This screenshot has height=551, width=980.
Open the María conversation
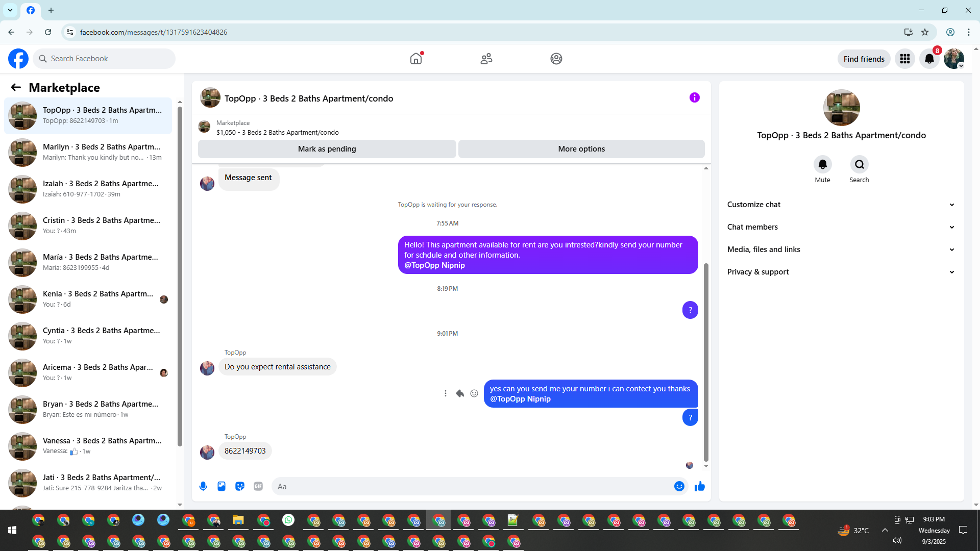tap(88, 262)
